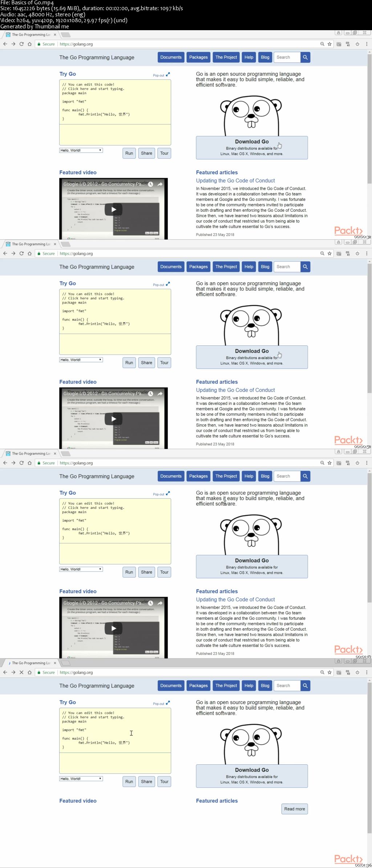Click search magnifier button in 00:00:32 site header
372x868 pixels.
[x=305, y=57]
